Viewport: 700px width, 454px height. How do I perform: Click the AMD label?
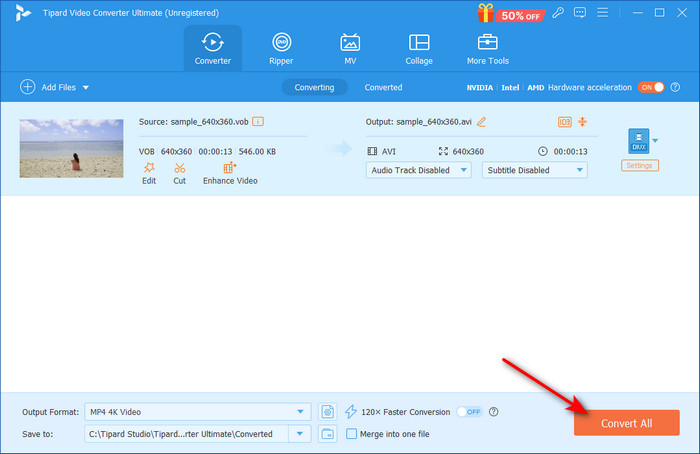tap(535, 87)
